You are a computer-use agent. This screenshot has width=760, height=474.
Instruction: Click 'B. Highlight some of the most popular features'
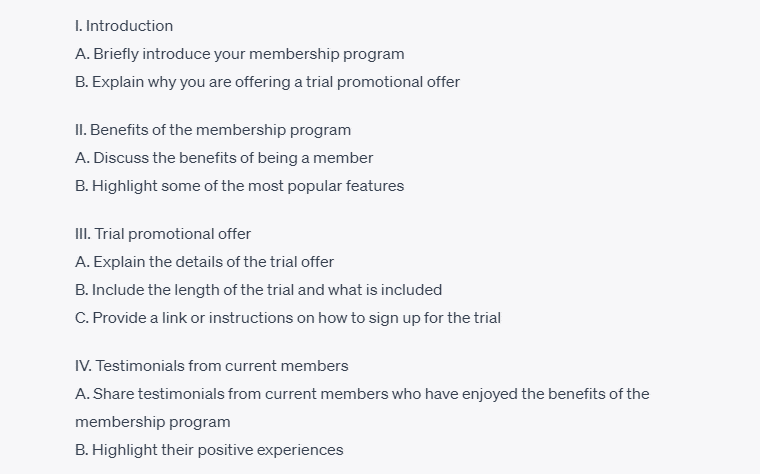click(240, 186)
